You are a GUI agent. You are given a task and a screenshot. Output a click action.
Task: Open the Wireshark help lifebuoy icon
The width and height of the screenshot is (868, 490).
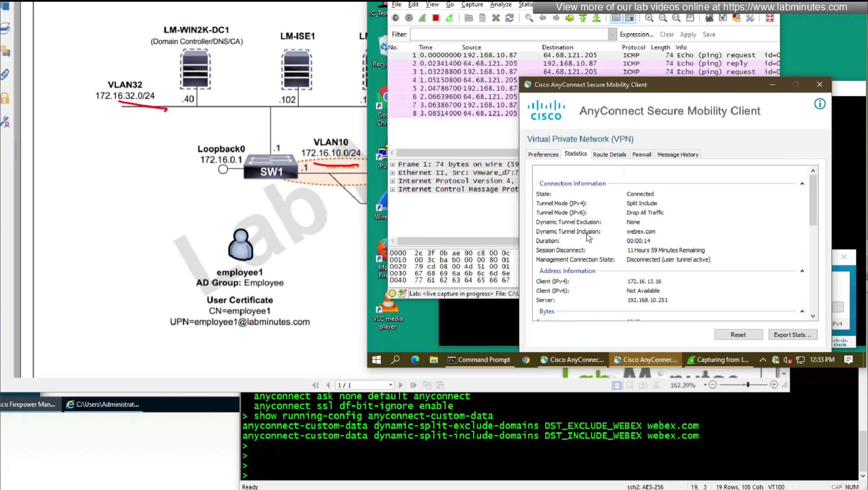pos(769,18)
